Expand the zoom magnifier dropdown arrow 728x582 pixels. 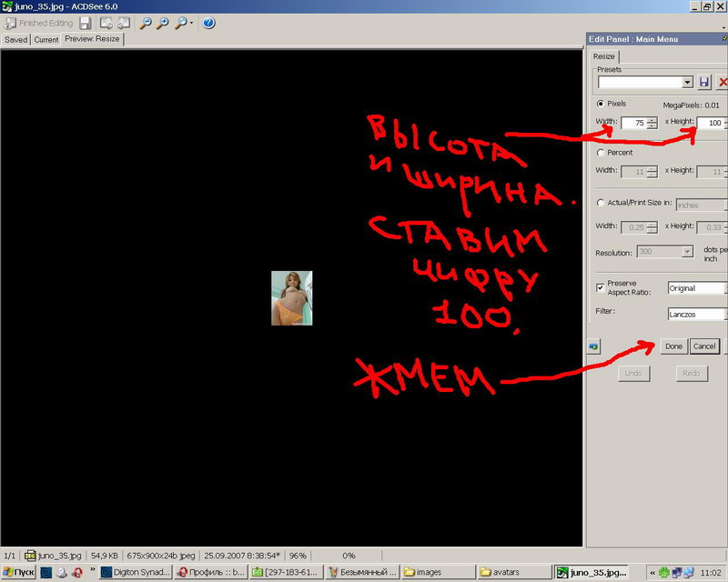[191, 23]
